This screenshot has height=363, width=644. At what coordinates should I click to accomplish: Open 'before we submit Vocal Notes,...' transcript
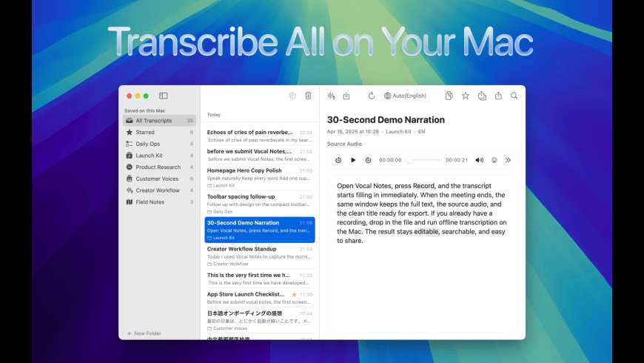pos(260,155)
